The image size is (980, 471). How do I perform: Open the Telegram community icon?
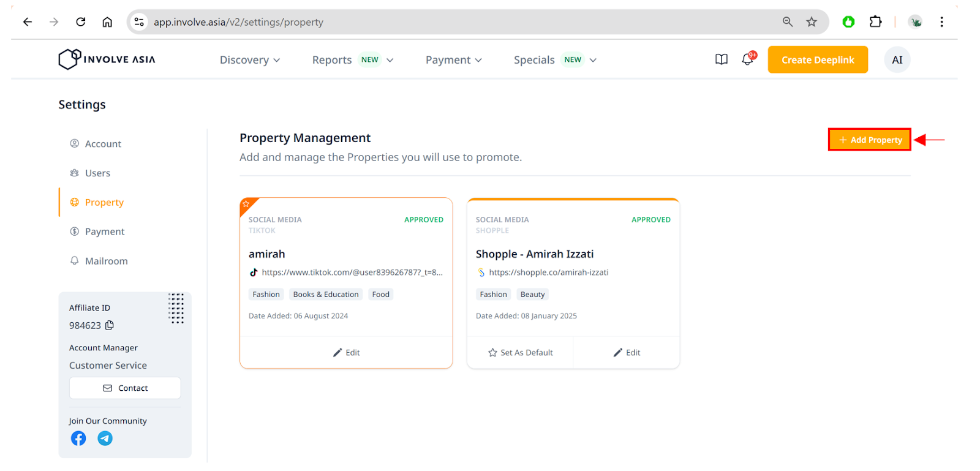[x=105, y=439]
